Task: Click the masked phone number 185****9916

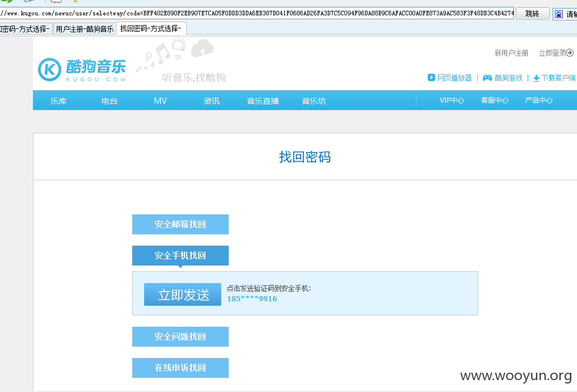Action: point(252,298)
